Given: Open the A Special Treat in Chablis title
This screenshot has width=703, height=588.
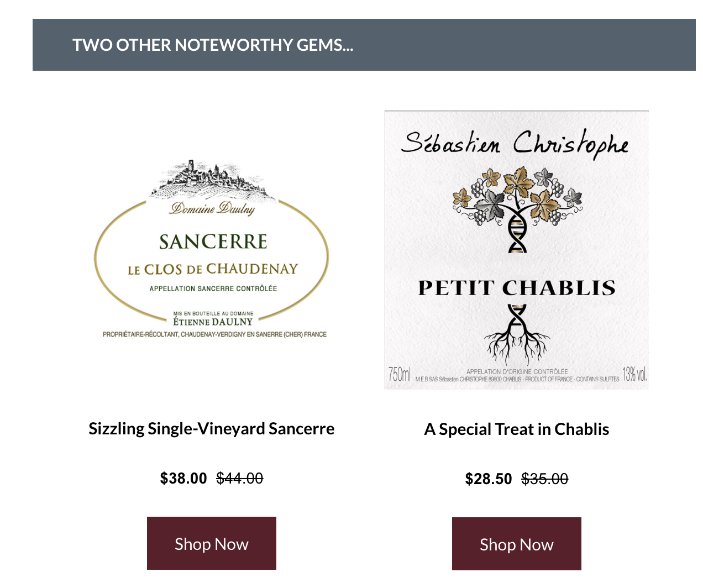Looking at the screenshot, I should click(x=517, y=429).
